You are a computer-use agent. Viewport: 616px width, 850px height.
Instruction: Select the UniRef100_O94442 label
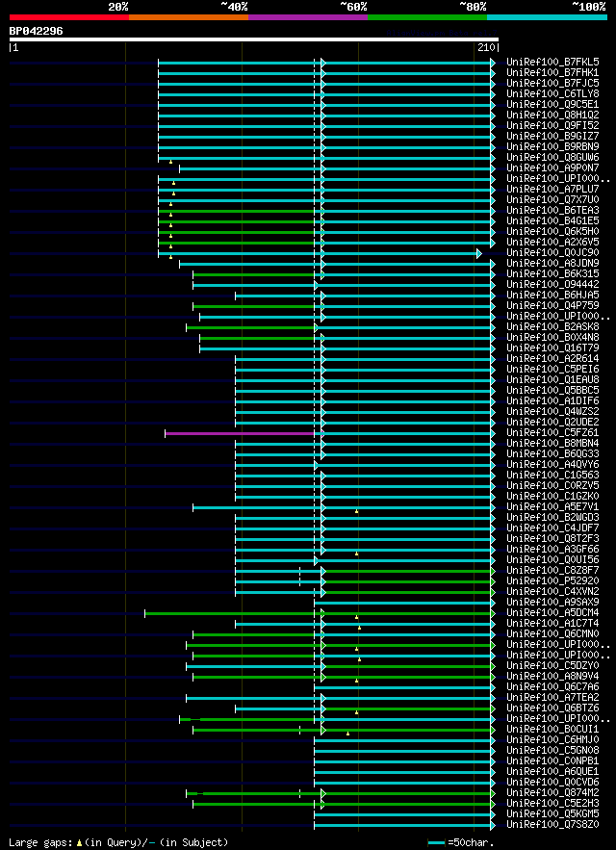click(x=552, y=284)
